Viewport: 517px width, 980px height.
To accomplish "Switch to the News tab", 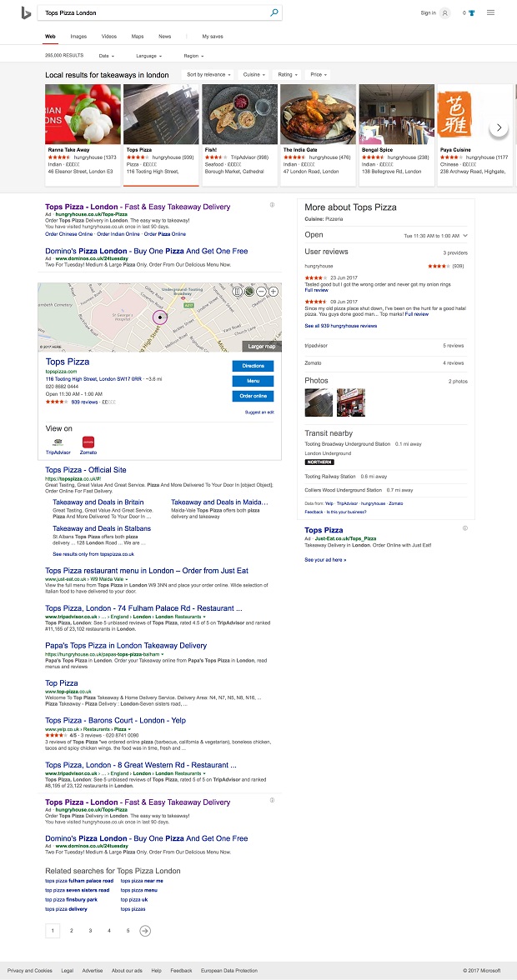I will coord(164,37).
